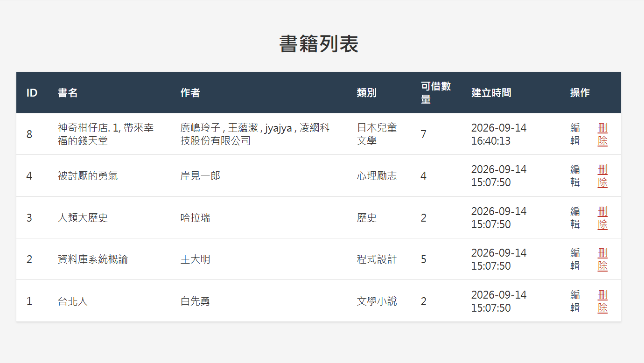
Task: Delete the 神奇柑仔店 book via 刪除
Action: coord(602,134)
